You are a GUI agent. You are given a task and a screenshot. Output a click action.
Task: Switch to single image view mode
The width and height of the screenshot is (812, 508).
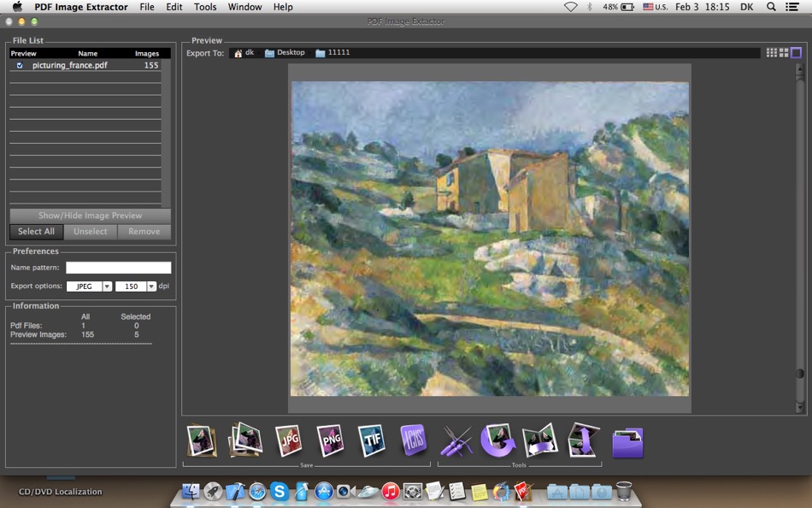(x=796, y=53)
